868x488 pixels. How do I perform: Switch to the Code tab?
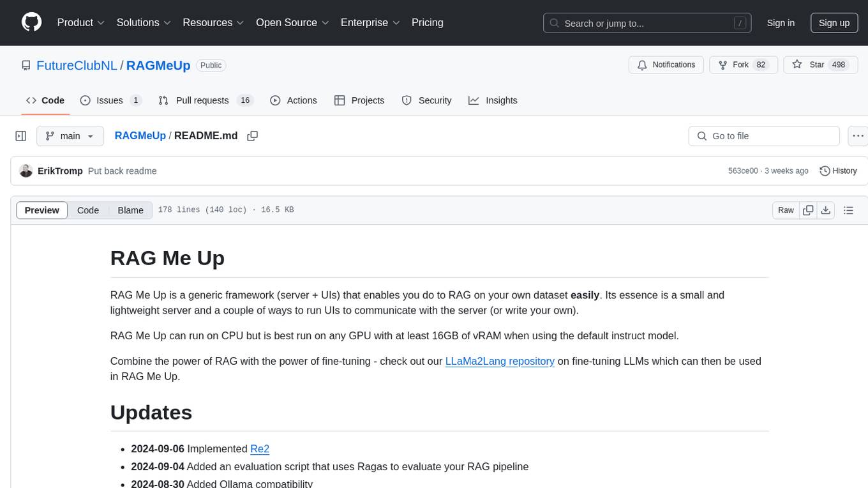tap(45, 100)
